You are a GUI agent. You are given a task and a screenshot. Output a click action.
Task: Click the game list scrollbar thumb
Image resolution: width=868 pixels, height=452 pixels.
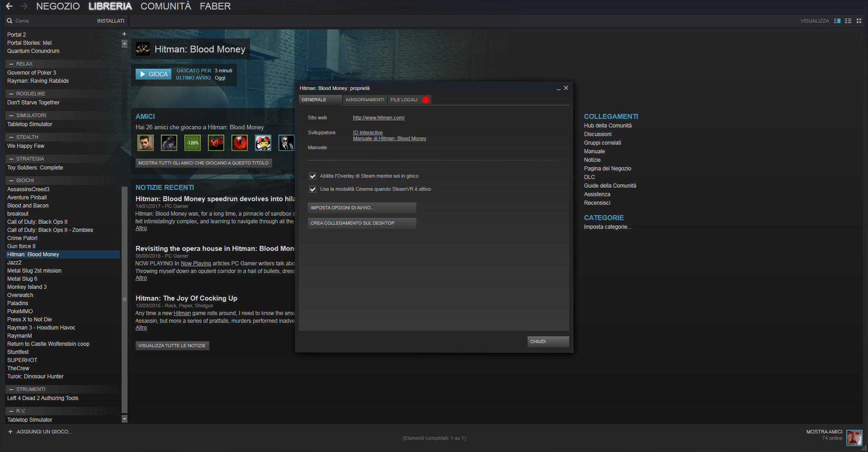[124, 299]
